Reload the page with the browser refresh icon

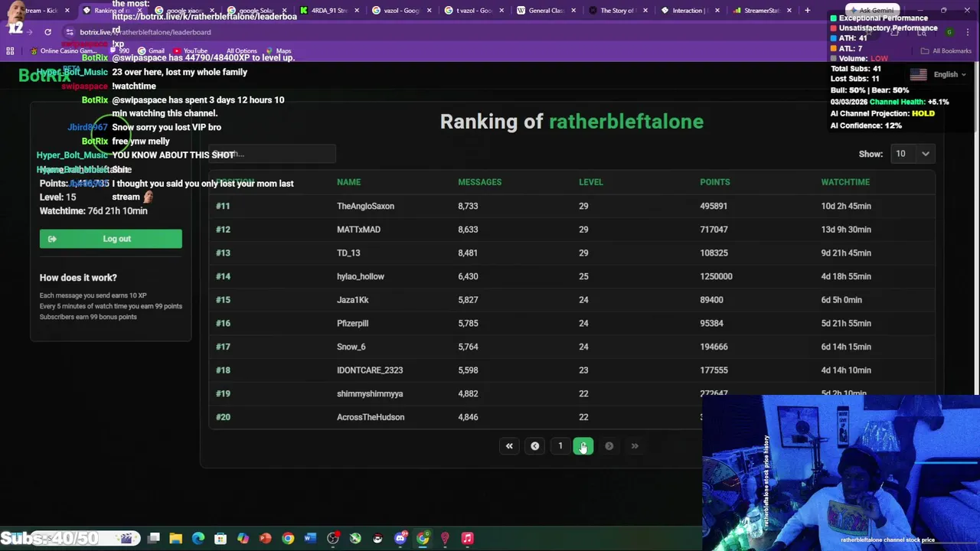tap(47, 32)
